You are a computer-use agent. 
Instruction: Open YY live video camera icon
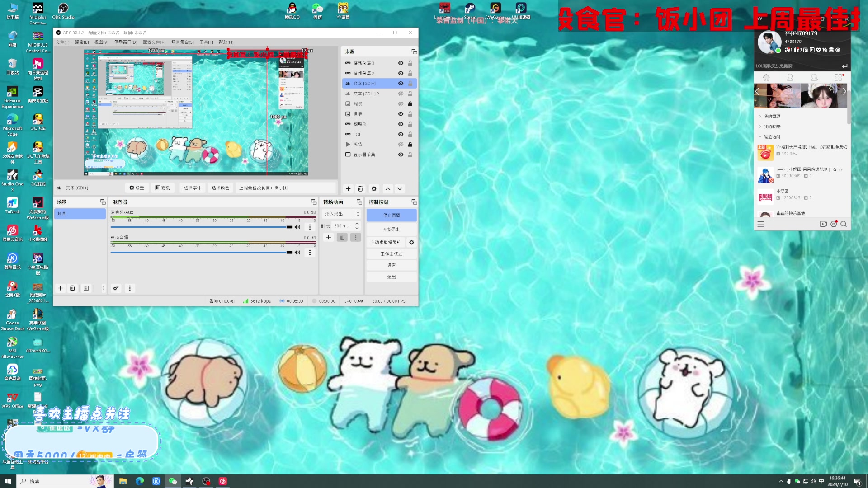pos(823,224)
